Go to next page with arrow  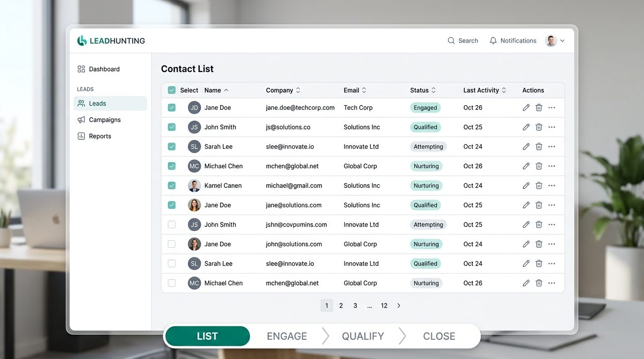pyautogui.click(x=399, y=306)
